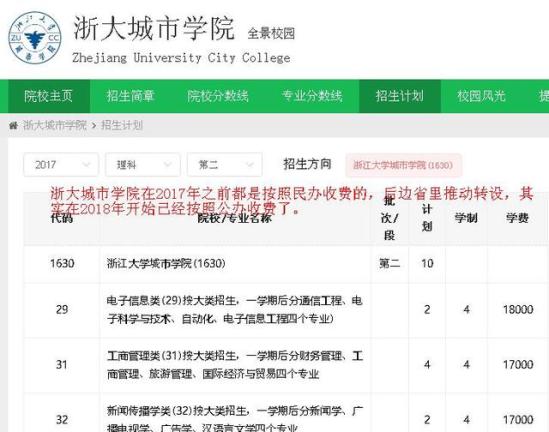The height and width of the screenshot is (432, 549).
Task: Open the 校园风光 tab
Action: pos(481,96)
